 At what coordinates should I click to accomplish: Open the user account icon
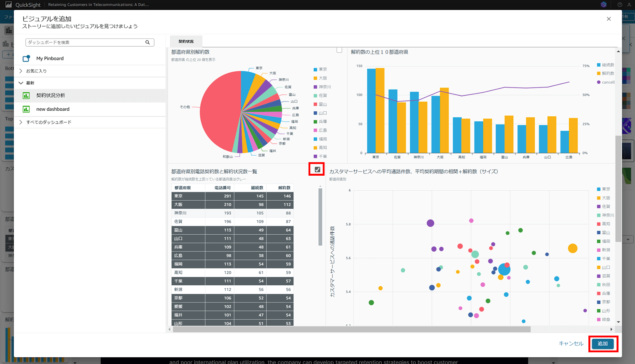tap(629, 5)
